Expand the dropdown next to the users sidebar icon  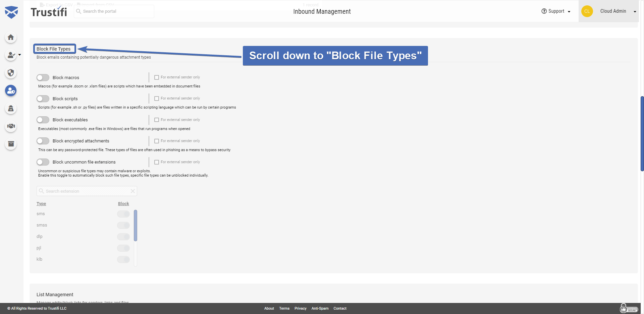pos(19,56)
